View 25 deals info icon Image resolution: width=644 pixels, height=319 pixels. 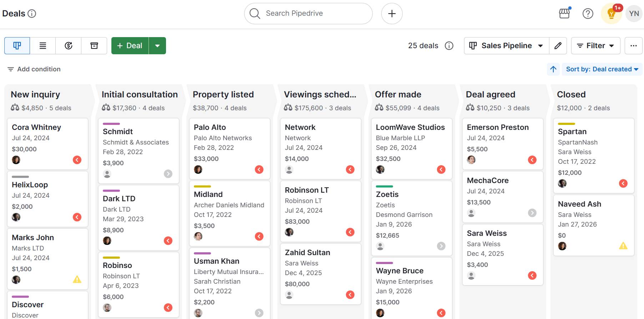click(449, 46)
